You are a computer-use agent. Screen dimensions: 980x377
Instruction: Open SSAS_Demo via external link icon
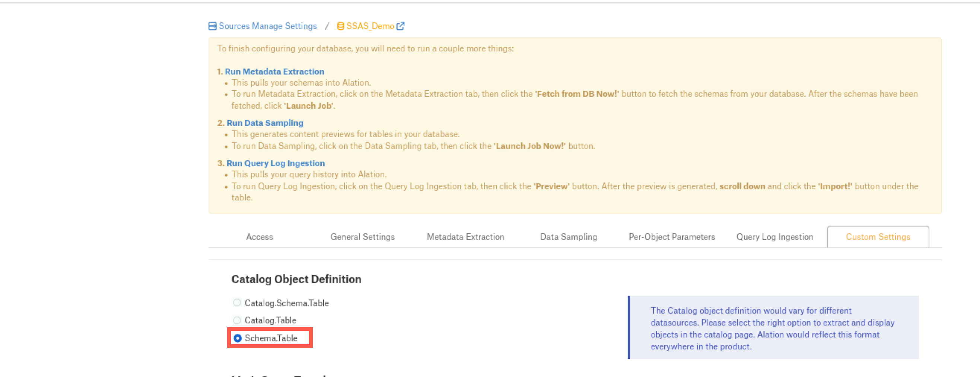(x=400, y=26)
